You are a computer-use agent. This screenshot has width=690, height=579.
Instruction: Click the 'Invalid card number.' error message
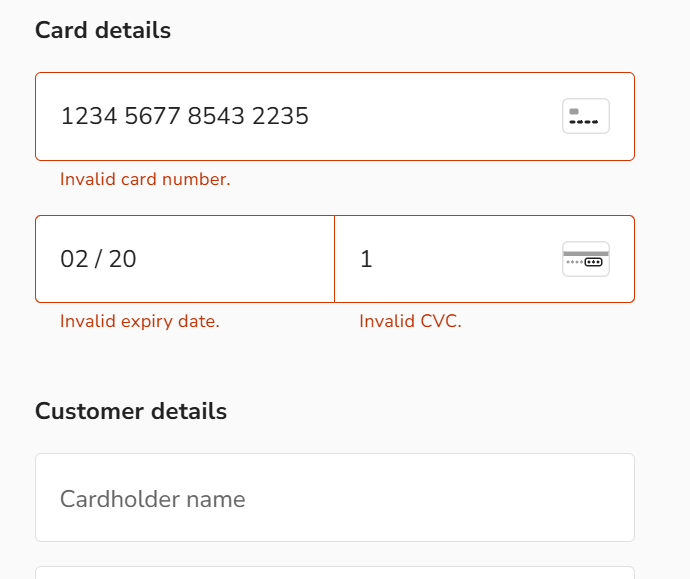coord(145,180)
